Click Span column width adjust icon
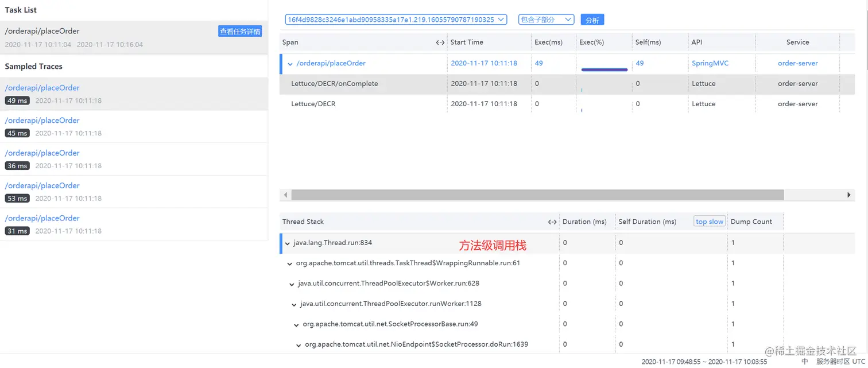The height and width of the screenshot is (368, 868). coord(440,42)
